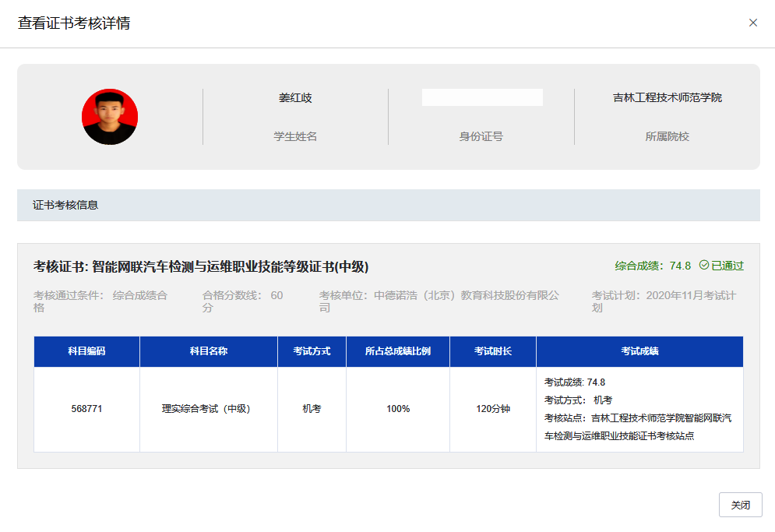Close the dialog with the X icon
The height and width of the screenshot is (532, 775).
(x=752, y=23)
